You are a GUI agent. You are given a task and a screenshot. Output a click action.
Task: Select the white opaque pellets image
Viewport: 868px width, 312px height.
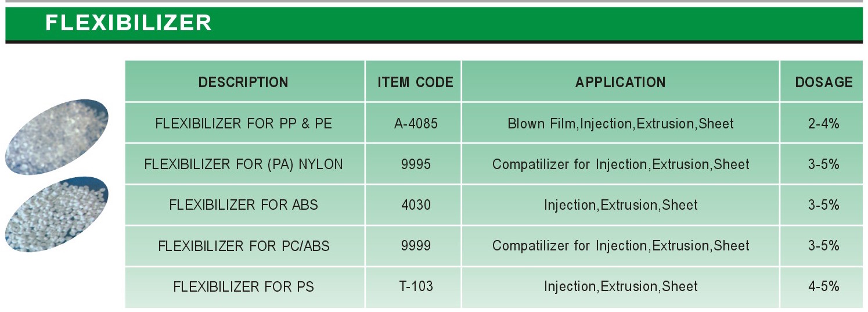(56, 214)
